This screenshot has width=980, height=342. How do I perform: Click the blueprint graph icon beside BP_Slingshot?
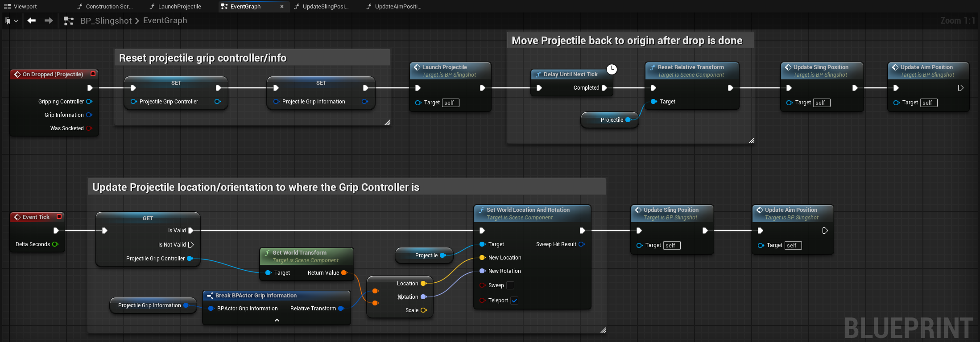tap(68, 21)
